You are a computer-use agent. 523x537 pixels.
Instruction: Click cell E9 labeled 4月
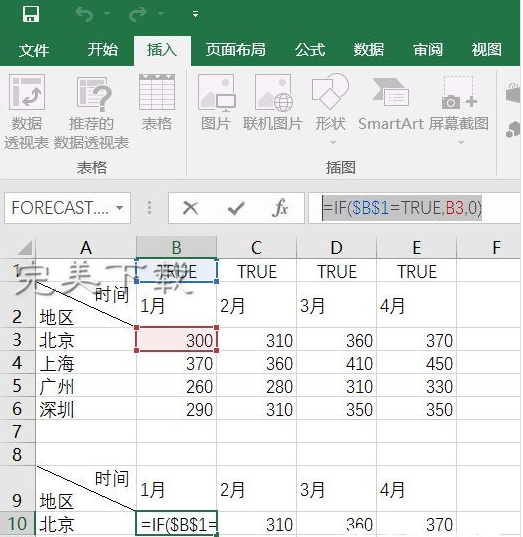[x=416, y=488]
